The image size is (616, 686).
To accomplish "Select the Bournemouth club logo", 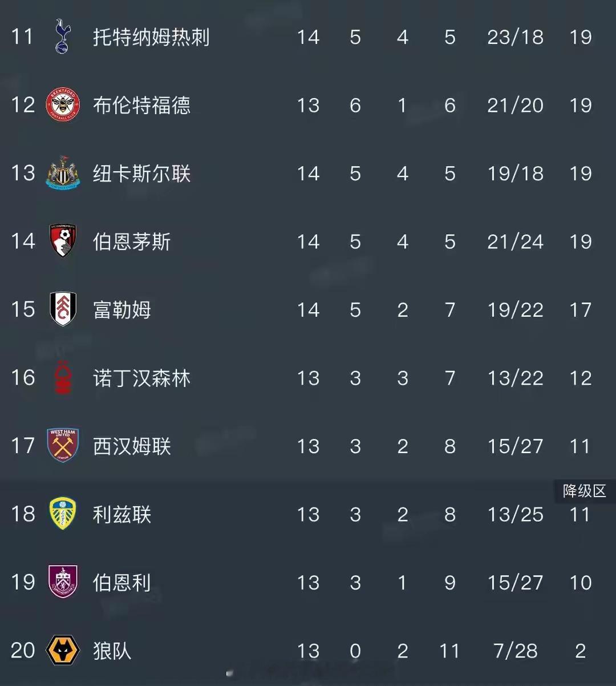I will [63, 241].
